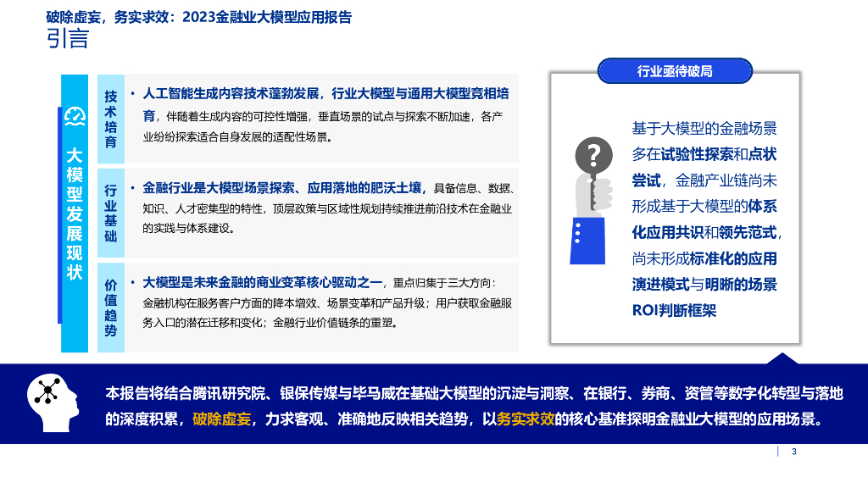Click the 引言 heading

click(68, 39)
